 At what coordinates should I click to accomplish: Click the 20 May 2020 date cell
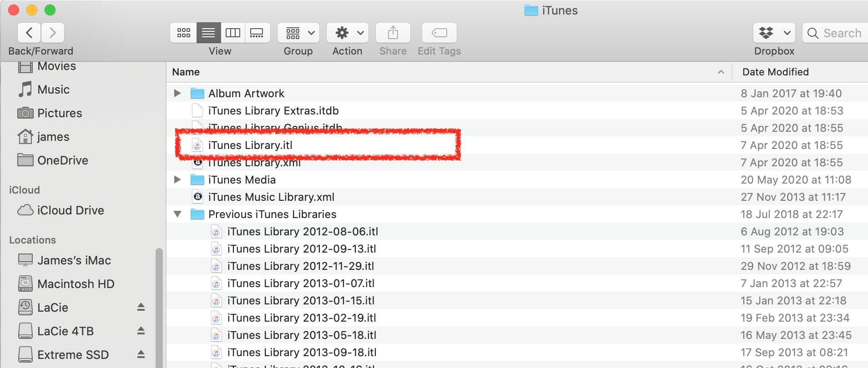point(796,179)
